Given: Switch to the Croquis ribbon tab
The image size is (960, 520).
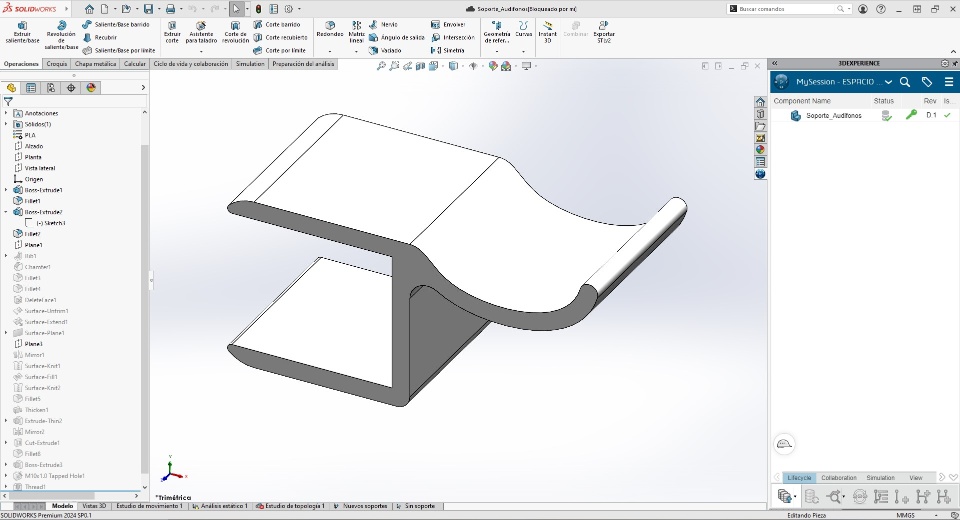Looking at the screenshot, I should tap(57, 64).
